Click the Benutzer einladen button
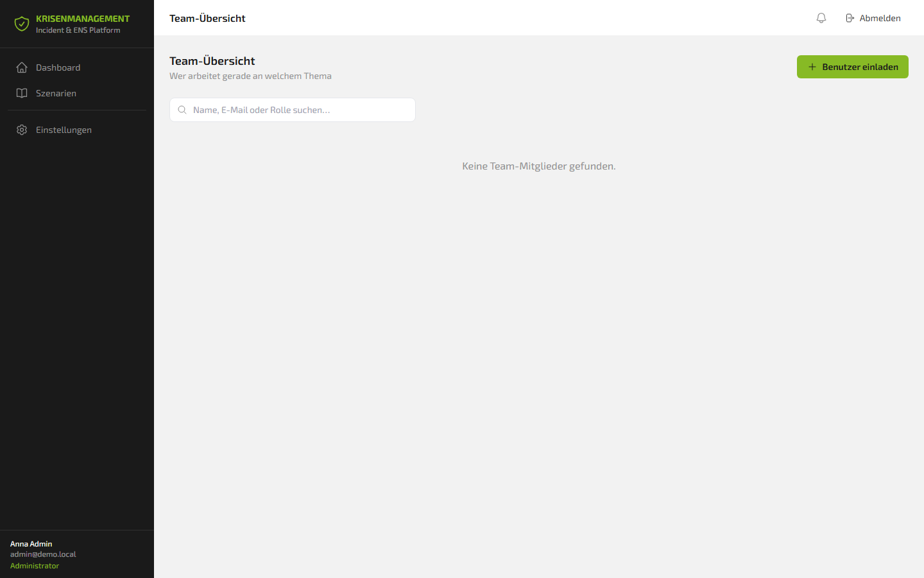This screenshot has width=924, height=578. [x=852, y=67]
